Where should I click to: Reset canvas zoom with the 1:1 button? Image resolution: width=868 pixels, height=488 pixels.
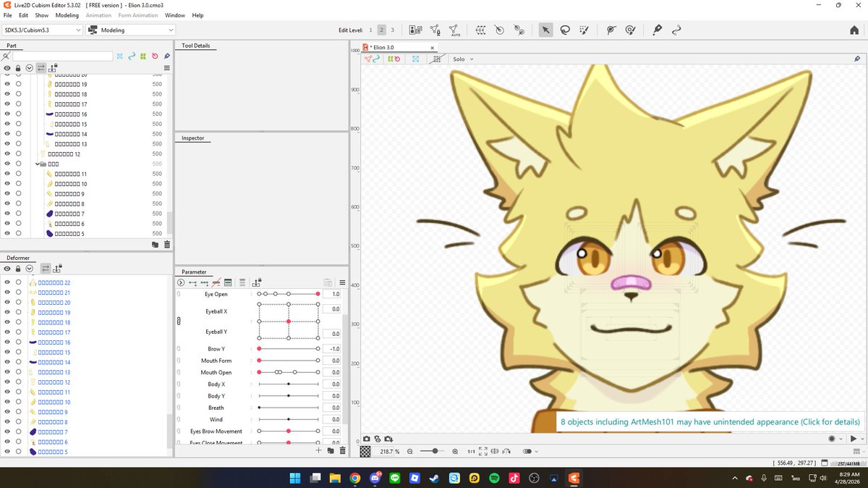(471, 451)
